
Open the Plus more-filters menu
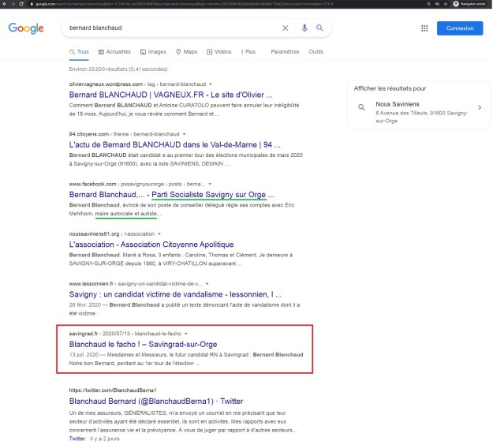[x=248, y=52]
